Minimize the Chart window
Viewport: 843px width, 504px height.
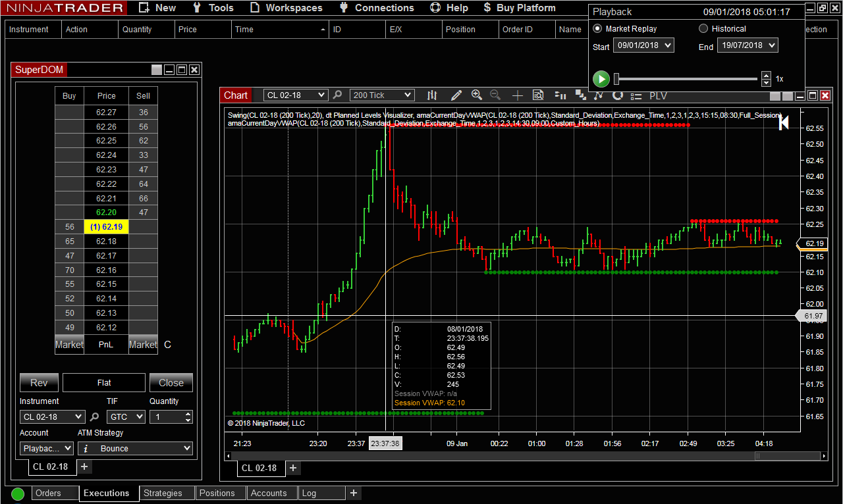[x=800, y=95]
